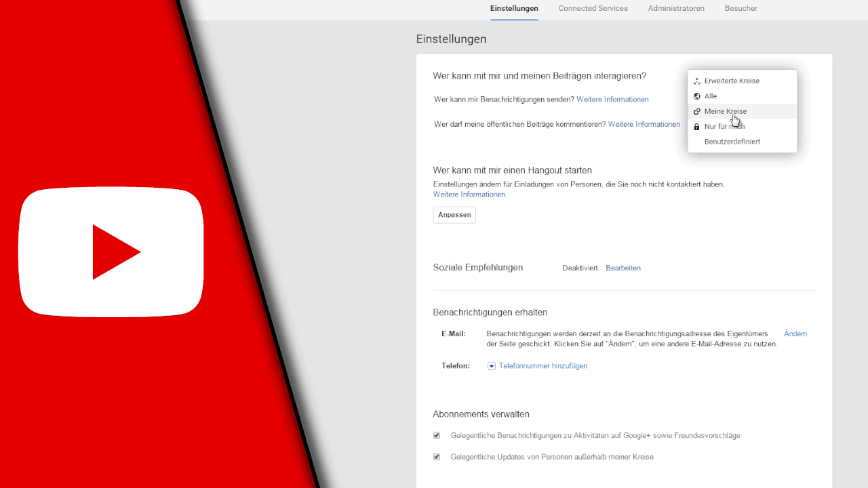Open Weitere Informationen link for Benachrichtigungen senden
This screenshot has height=488, width=868.
point(612,100)
